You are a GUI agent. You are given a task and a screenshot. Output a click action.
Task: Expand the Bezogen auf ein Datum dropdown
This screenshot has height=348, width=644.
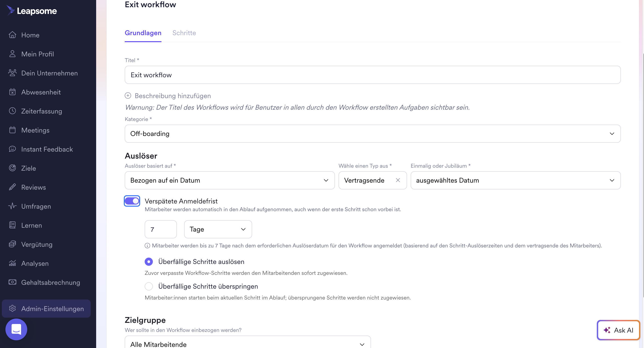pos(229,180)
